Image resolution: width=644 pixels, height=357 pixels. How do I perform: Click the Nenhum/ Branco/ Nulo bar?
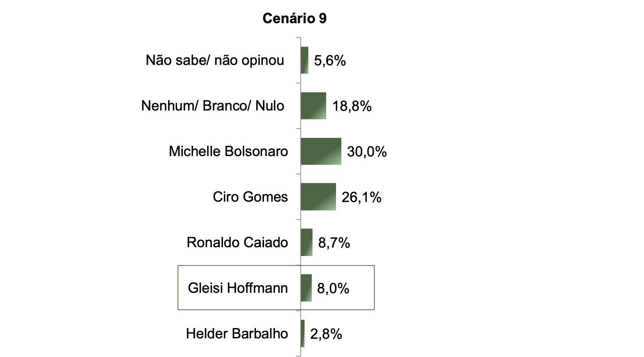point(313,106)
